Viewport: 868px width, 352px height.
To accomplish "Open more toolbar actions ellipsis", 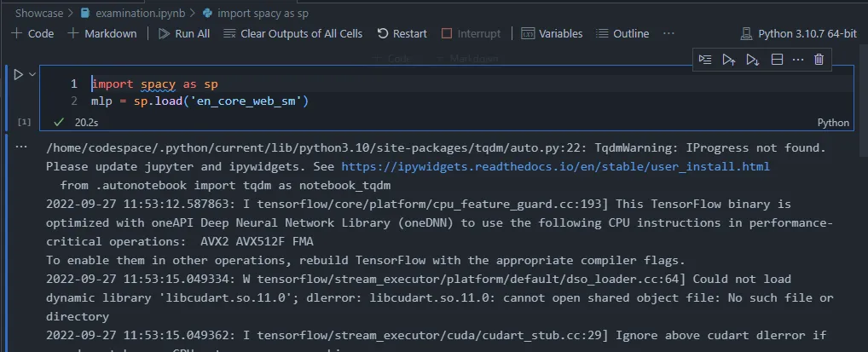I will tap(668, 34).
